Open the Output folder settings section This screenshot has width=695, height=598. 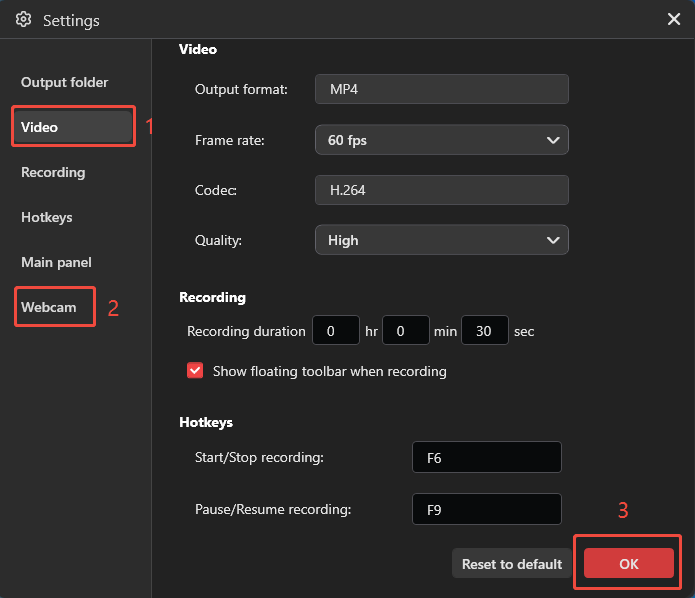click(x=65, y=82)
